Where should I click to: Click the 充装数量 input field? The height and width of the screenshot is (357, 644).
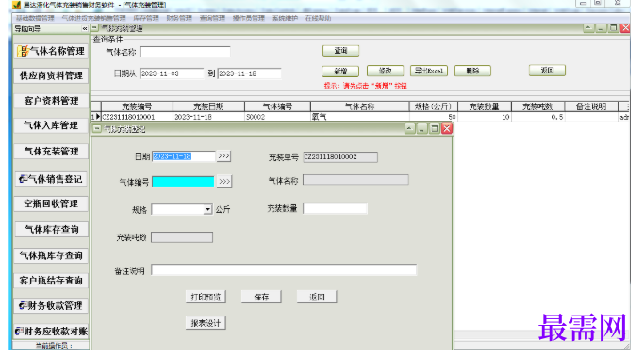point(335,208)
